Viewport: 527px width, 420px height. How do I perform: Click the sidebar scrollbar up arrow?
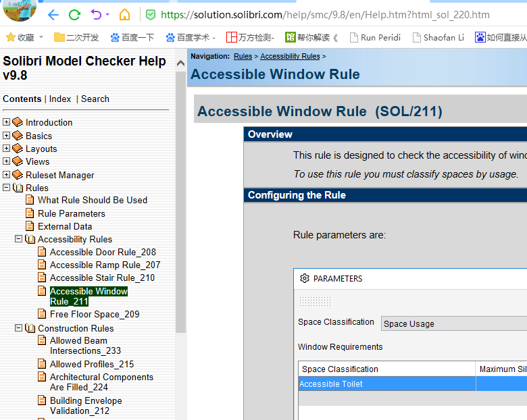[180, 63]
